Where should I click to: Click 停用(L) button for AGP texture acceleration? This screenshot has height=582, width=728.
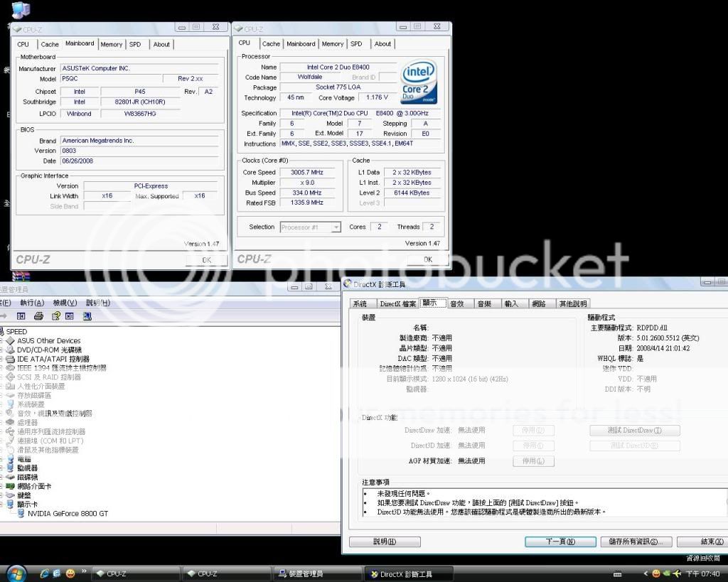click(x=533, y=461)
